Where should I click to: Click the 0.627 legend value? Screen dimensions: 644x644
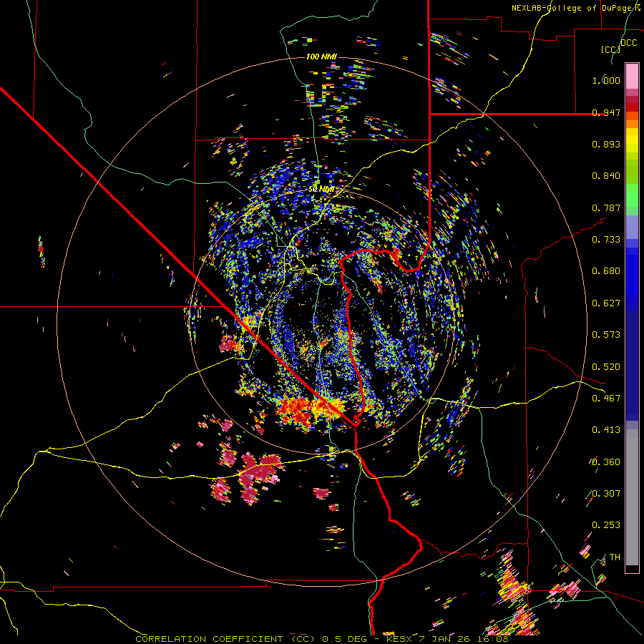tap(606, 303)
